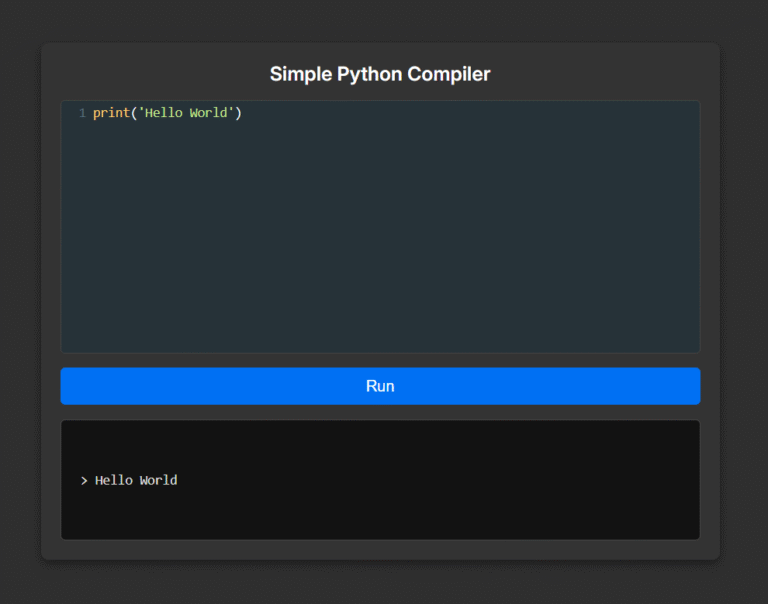The width and height of the screenshot is (768, 604).
Task: Click the 'Hello World' output text
Action: click(136, 480)
